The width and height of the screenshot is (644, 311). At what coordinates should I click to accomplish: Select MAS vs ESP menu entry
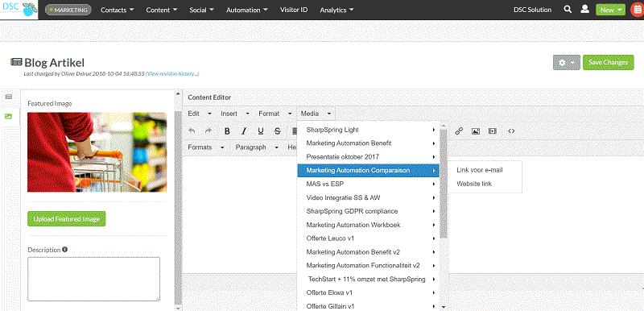pyautogui.click(x=369, y=184)
